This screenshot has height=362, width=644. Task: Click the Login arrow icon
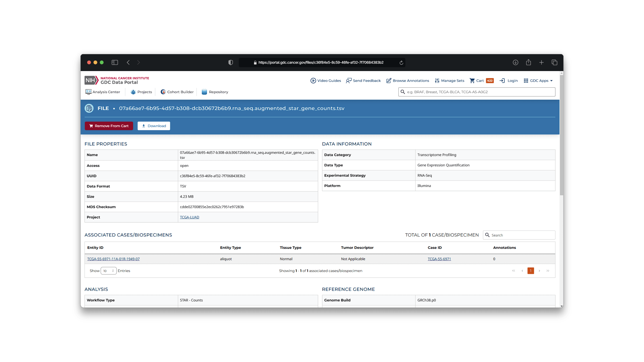(x=502, y=80)
